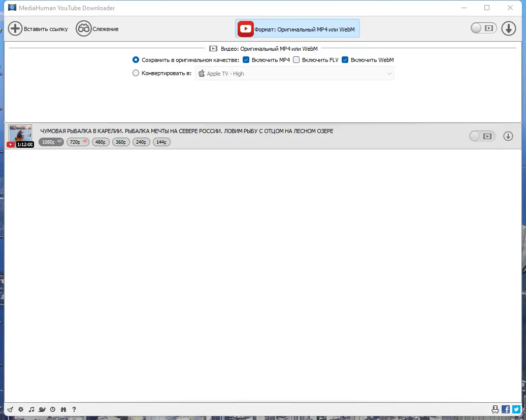Screen dimensions: 526x420
Task: Open the Facebook link icon
Action: point(506,409)
